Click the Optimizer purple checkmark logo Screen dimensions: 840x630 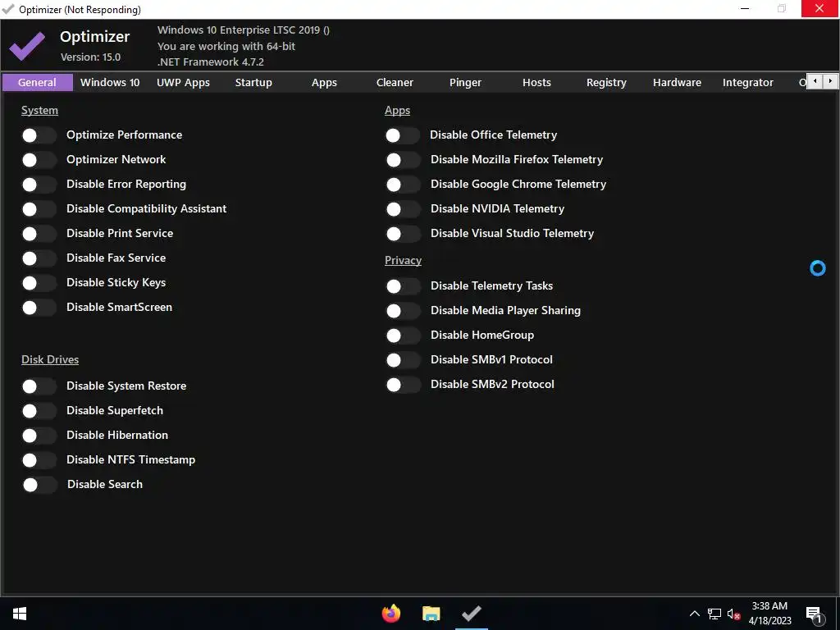[27, 46]
